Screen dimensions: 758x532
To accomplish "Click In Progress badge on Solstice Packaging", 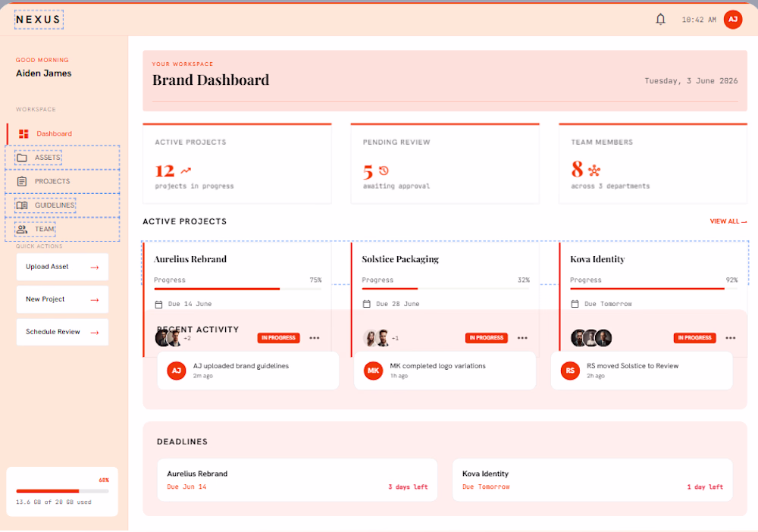I will point(487,338).
